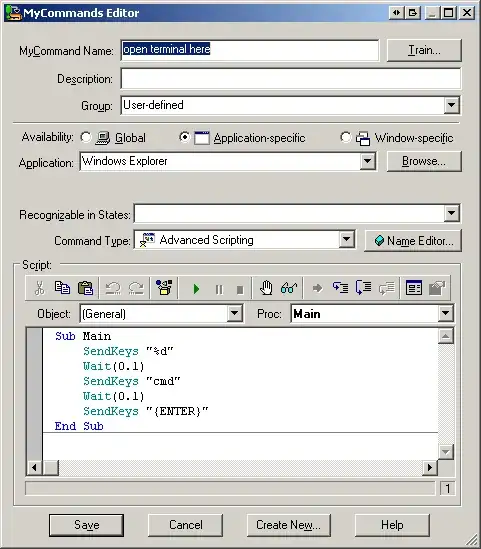Click the Help button
The image size is (481, 549).
tap(392, 525)
